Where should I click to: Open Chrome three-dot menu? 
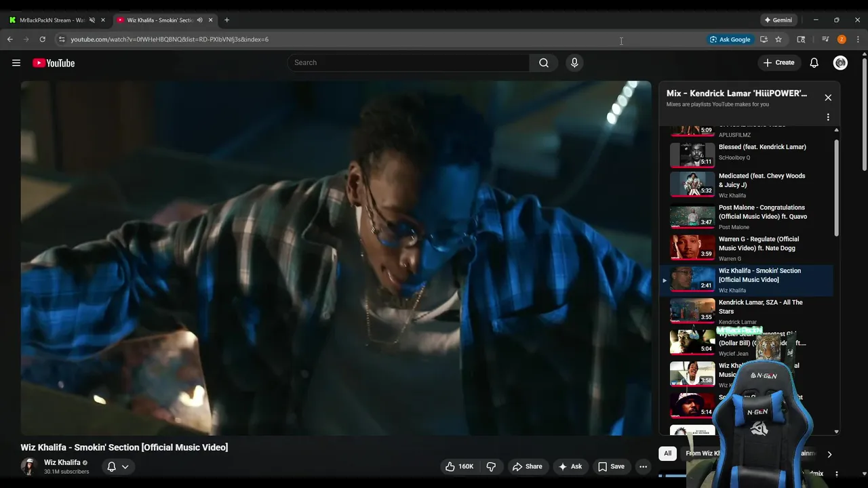coord(858,39)
